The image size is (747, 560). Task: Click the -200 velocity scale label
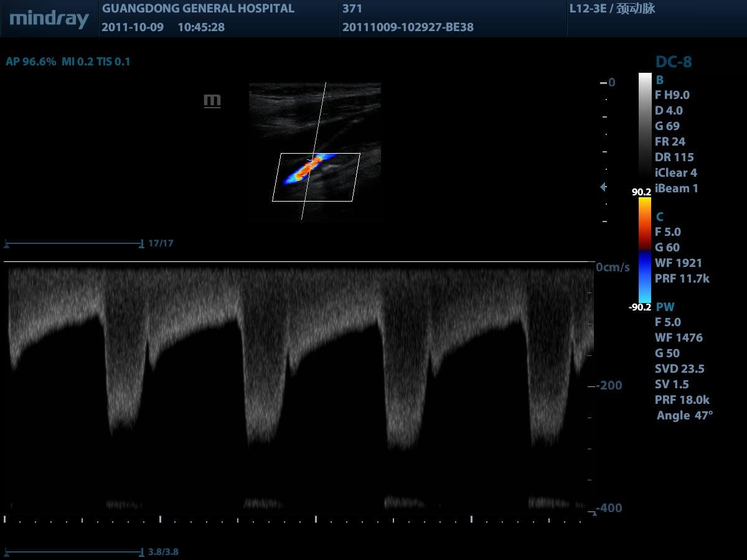tap(609, 386)
